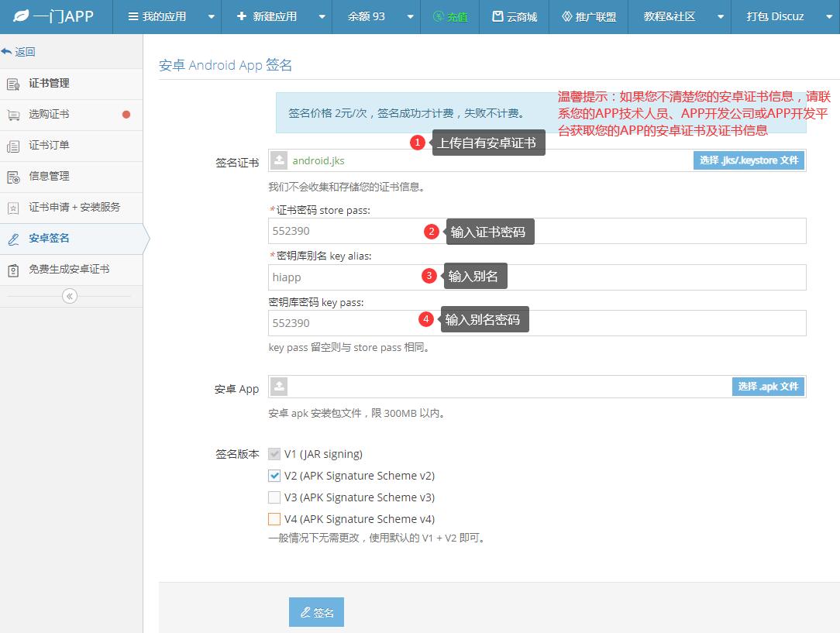Click the 免费生成安卓证书 badge icon
840x633 pixels.
click(13, 270)
